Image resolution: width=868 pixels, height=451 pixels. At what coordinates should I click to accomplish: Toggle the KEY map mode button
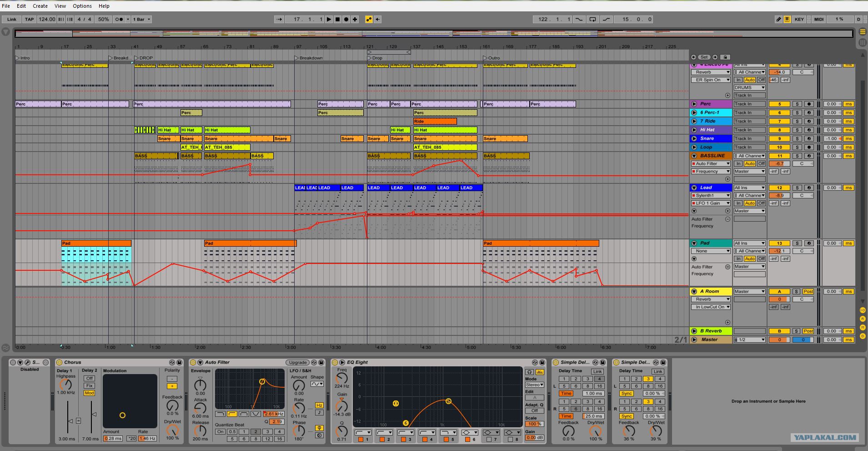[x=799, y=19]
